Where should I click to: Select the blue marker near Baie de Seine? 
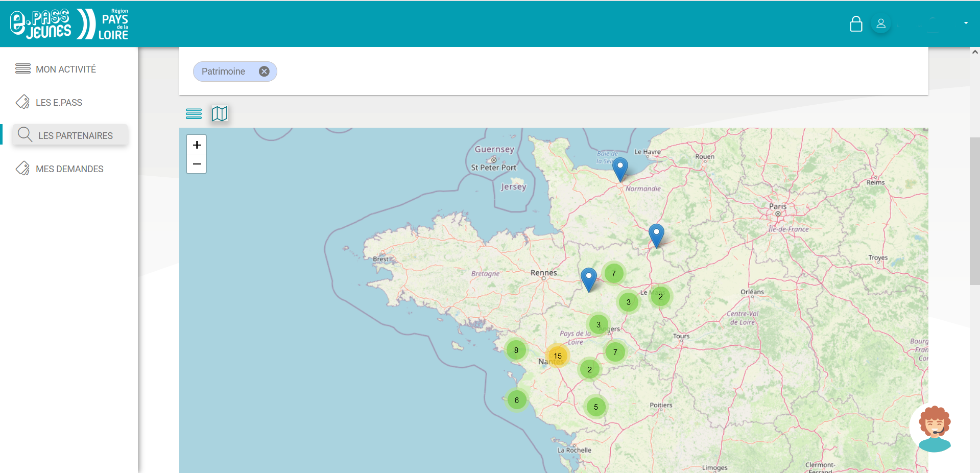tap(620, 169)
